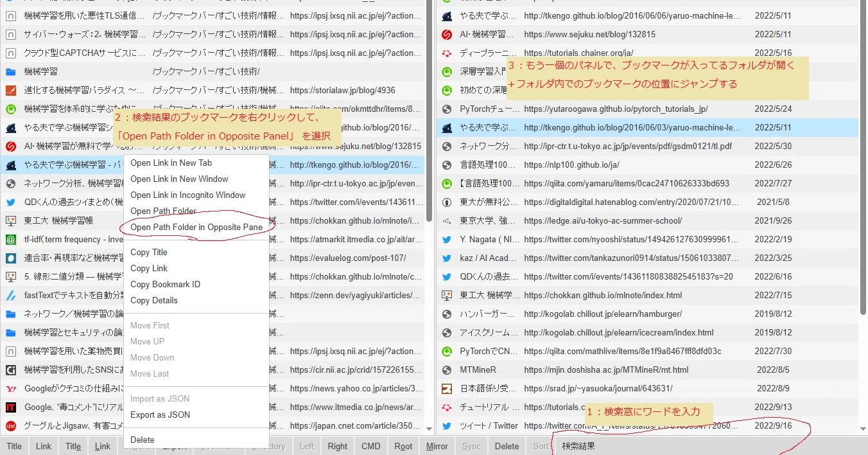Screen dimensions: 868x455
Task: Click the https://storialaw.jp/blog/4936 link text
Action: 343,90
